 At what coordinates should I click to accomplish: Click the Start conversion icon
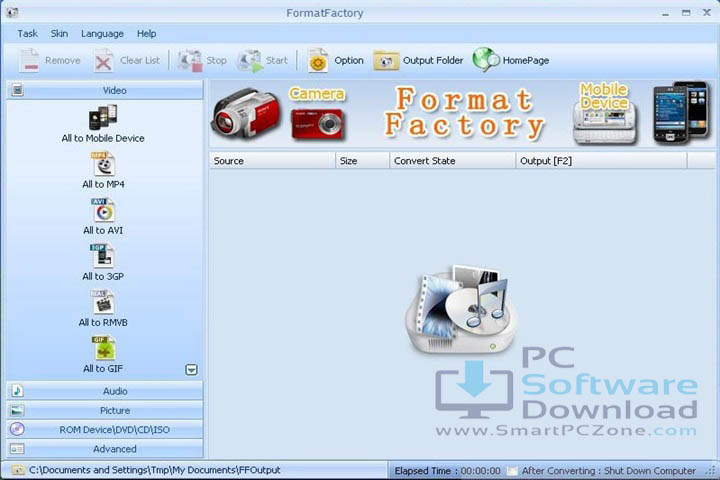tap(250, 61)
